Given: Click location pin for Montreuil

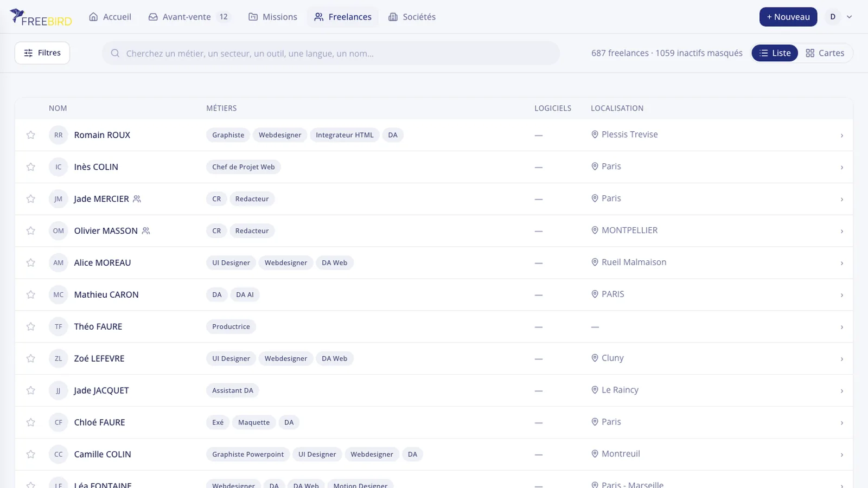Looking at the screenshot, I should point(595,454).
